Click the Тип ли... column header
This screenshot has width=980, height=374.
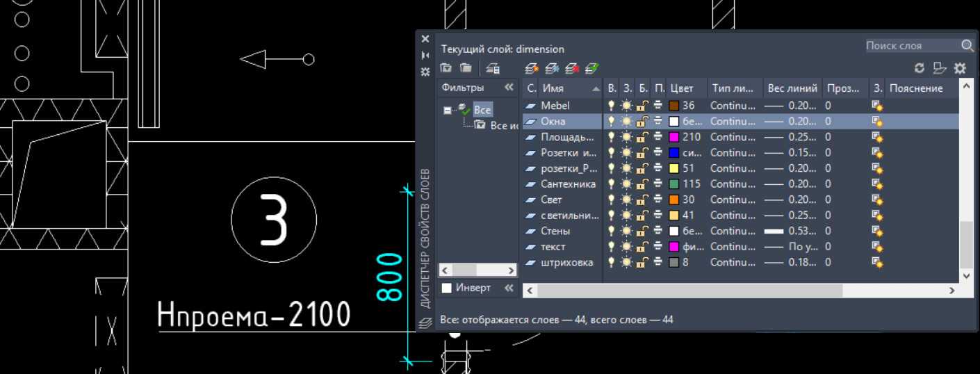(x=735, y=88)
